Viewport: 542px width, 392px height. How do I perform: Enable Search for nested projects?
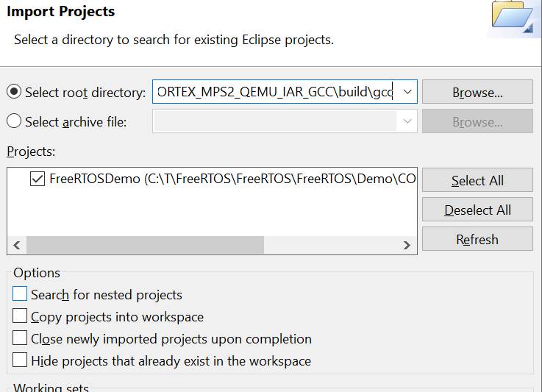[20, 294]
